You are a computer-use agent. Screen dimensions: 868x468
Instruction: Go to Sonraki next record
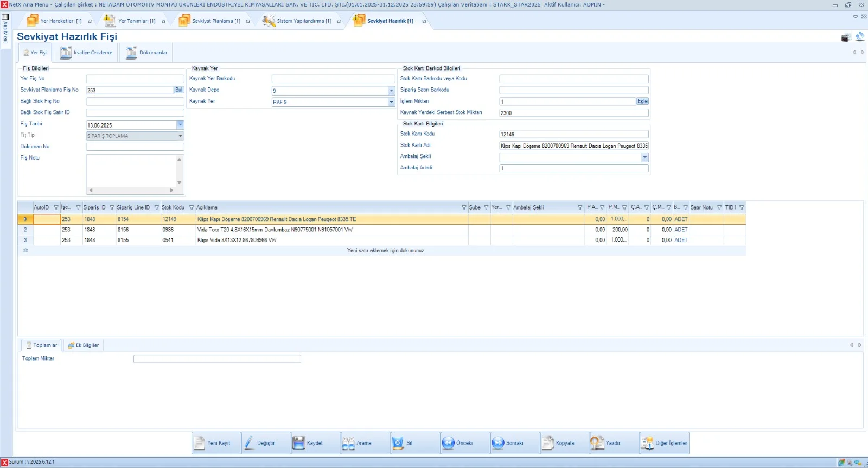pos(498,443)
